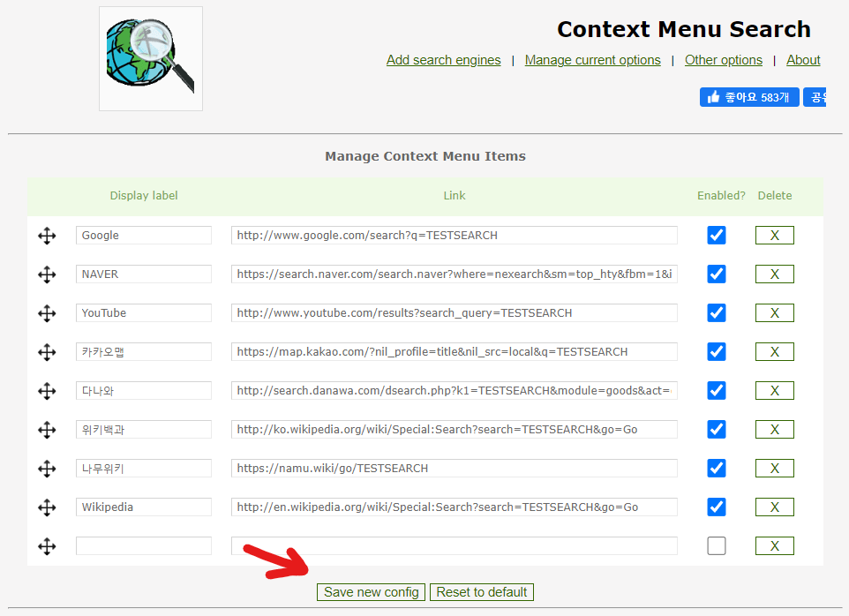This screenshot has width=849, height=616.
Task: Grab the move handle for the empty row
Action: pyautogui.click(x=47, y=546)
